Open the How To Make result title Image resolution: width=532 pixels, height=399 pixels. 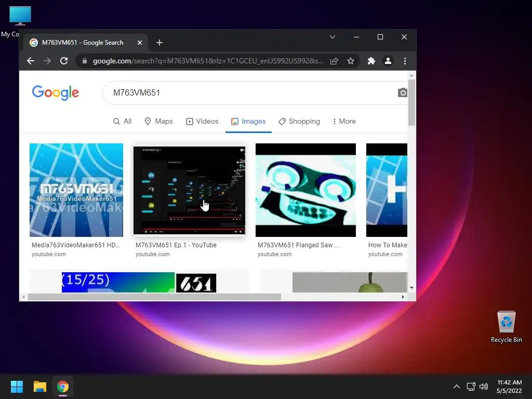[x=388, y=245]
